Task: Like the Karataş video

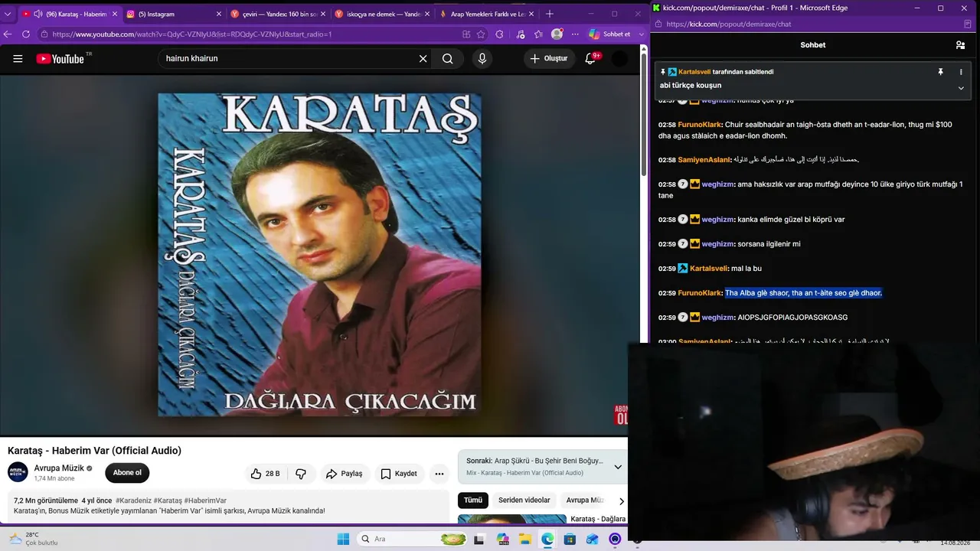Action: 265,474
